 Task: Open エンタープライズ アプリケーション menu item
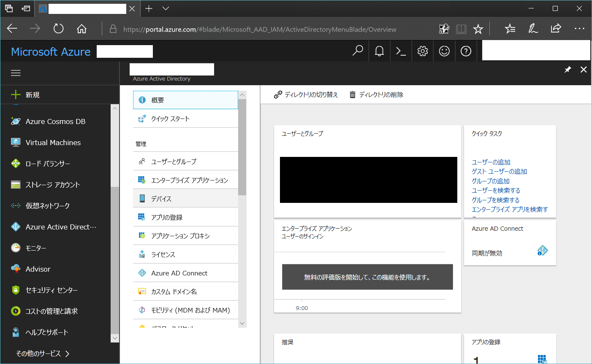click(x=185, y=180)
